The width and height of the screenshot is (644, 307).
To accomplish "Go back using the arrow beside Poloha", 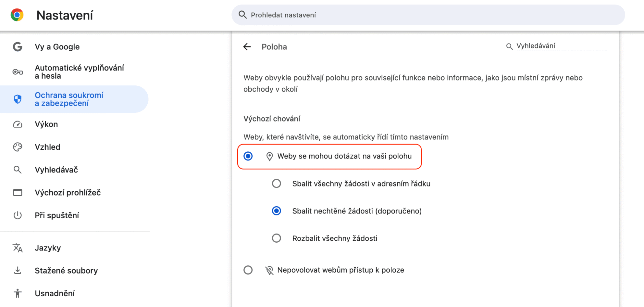I will [247, 47].
